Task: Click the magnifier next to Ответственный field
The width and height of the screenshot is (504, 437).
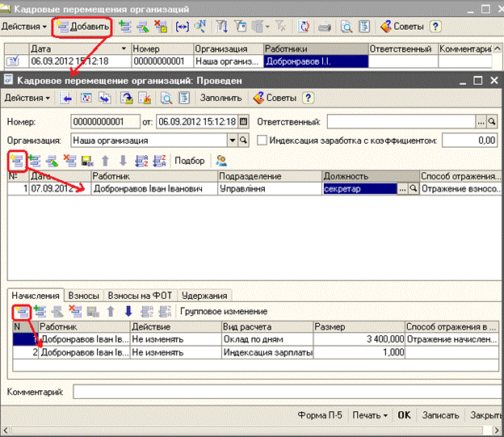Action: pyautogui.click(x=492, y=122)
